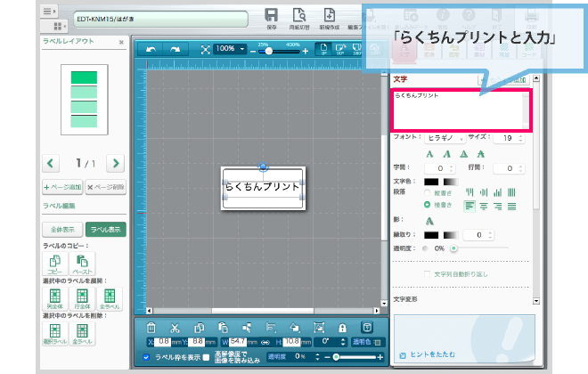The width and height of the screenshot is (588, 374).
Task: Open the top-left menu expander button
Action: point(49,12)
